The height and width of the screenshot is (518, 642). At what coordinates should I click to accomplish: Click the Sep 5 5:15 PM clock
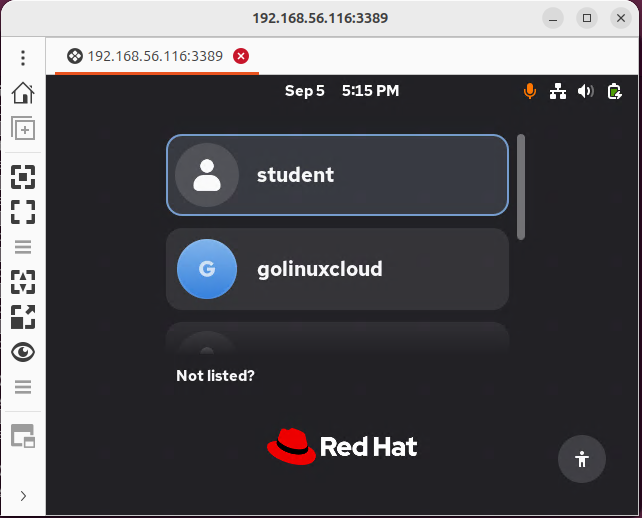pyautogui.click(x=342, y=91)
